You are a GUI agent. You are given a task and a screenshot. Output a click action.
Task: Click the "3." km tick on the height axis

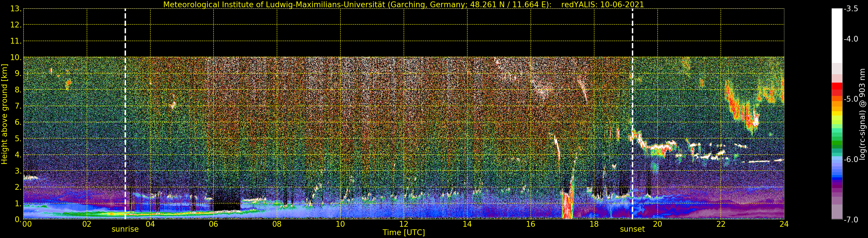(18, 171)
